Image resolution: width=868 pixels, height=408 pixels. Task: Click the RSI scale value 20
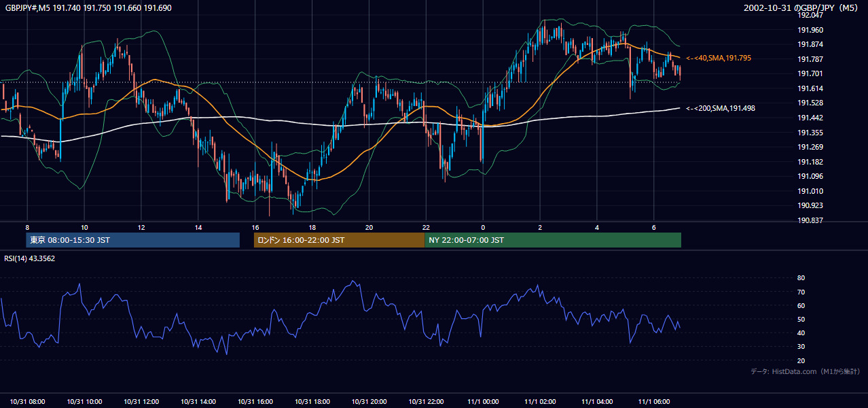click(x=801, y=361)
